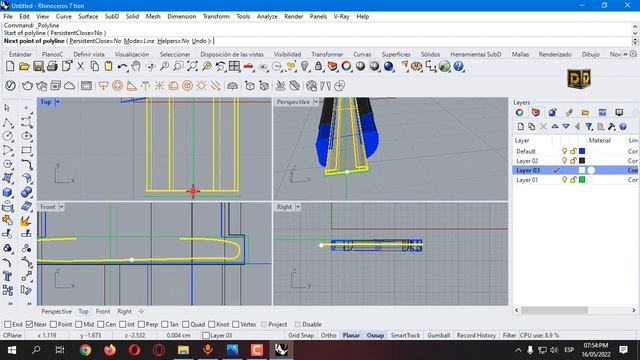Click the Delete layer X icon
The height and width of the screenshot is (360, 640).
543,127
